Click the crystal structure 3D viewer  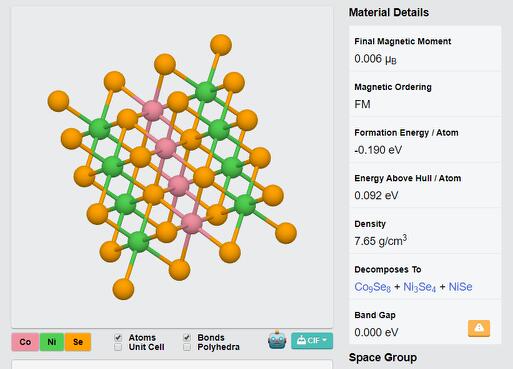click(172, 167)
